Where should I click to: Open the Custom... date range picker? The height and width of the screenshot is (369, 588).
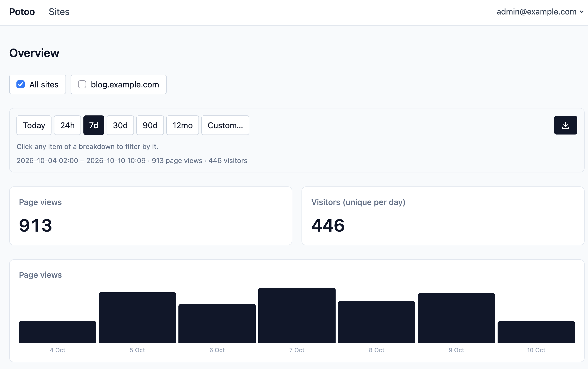(x=225, y=125)
